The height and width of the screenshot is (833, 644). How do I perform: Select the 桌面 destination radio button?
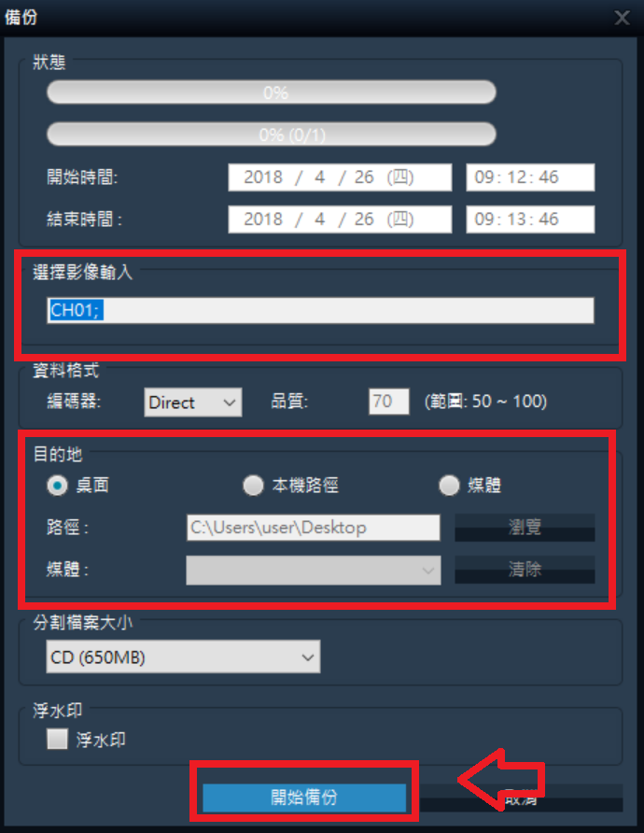(57, 485)
